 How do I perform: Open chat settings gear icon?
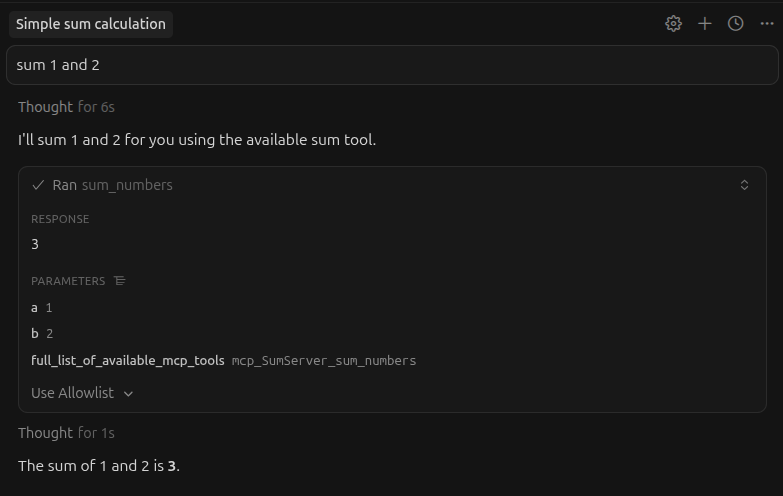coord(673,23)
